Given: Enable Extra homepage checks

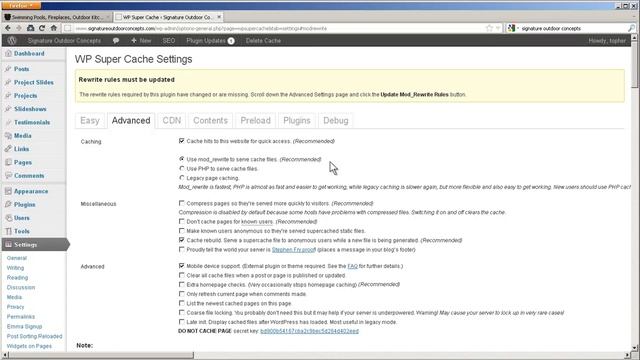Looking at the screenshot, I should [182, 284].
